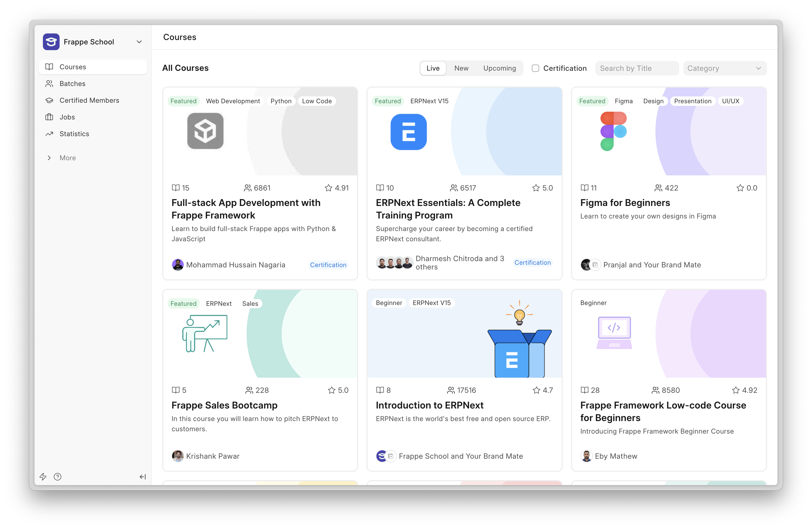Click the Python tag
812x529 pixels.
281,101
